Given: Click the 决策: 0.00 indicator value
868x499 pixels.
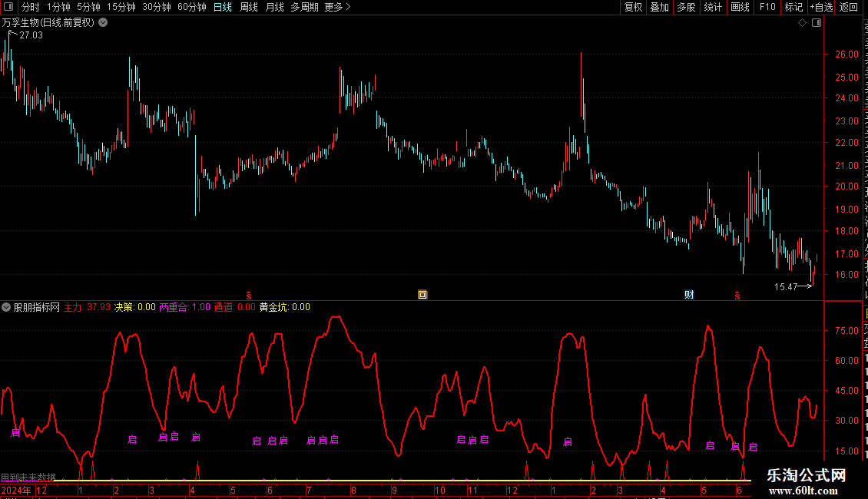Looking at the screenshot, I should [x=134, y=307].
